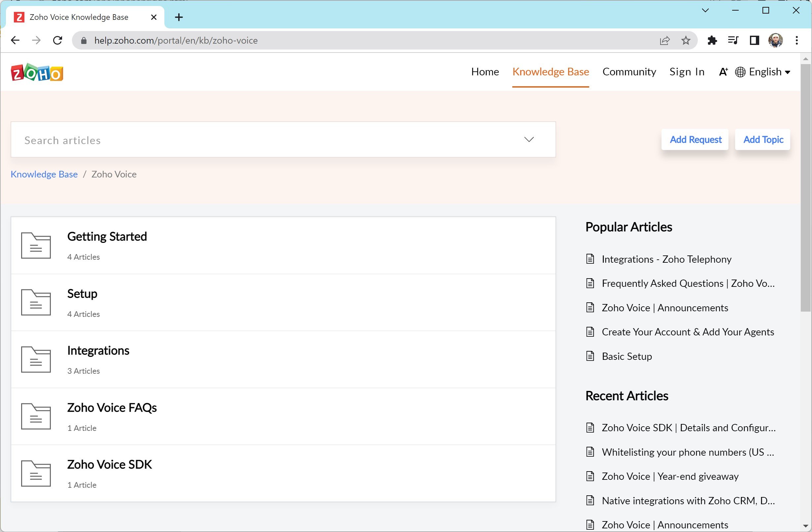
Task: Toggle the browser extension puzzle icon
Action: pos(712,40)
